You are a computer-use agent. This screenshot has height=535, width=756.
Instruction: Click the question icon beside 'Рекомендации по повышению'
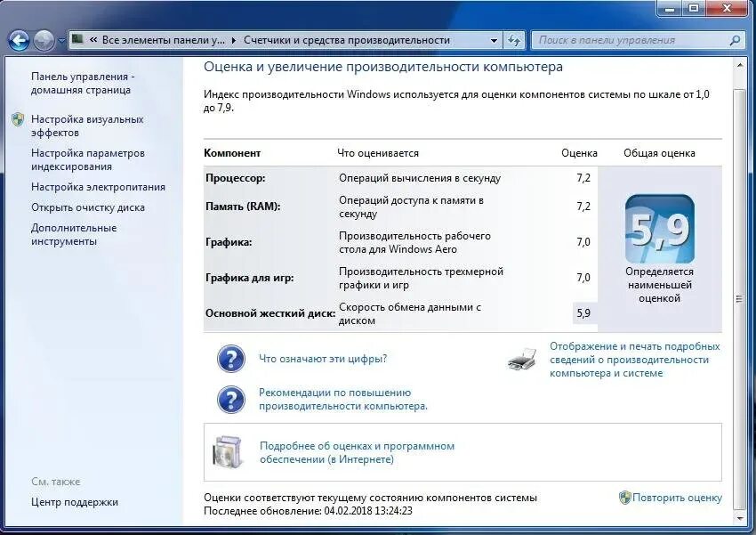(231, 399)
